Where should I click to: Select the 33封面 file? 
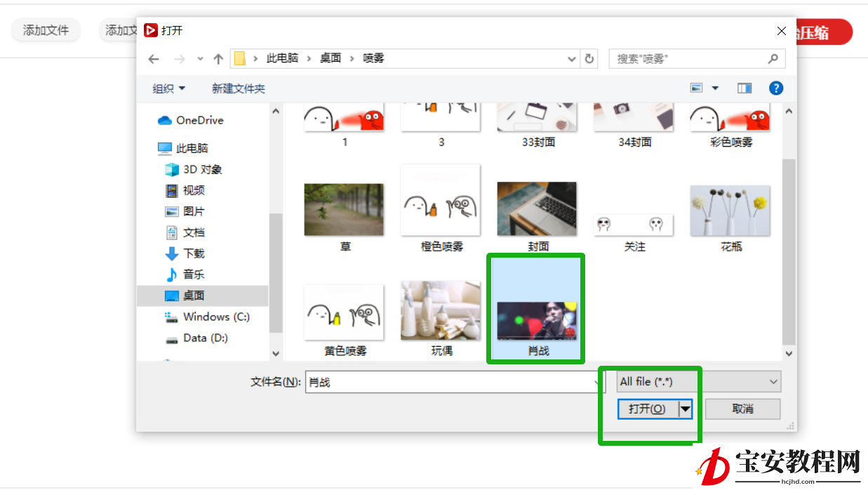538,126
